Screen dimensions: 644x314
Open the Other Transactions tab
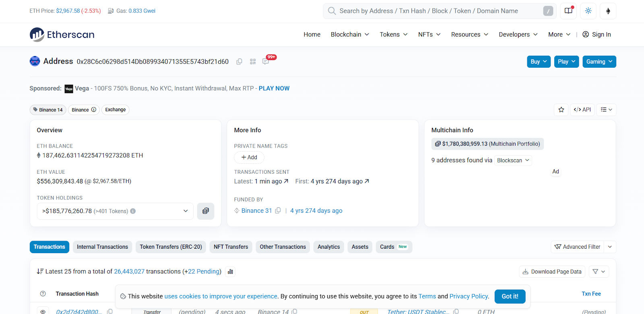(283, 247)
